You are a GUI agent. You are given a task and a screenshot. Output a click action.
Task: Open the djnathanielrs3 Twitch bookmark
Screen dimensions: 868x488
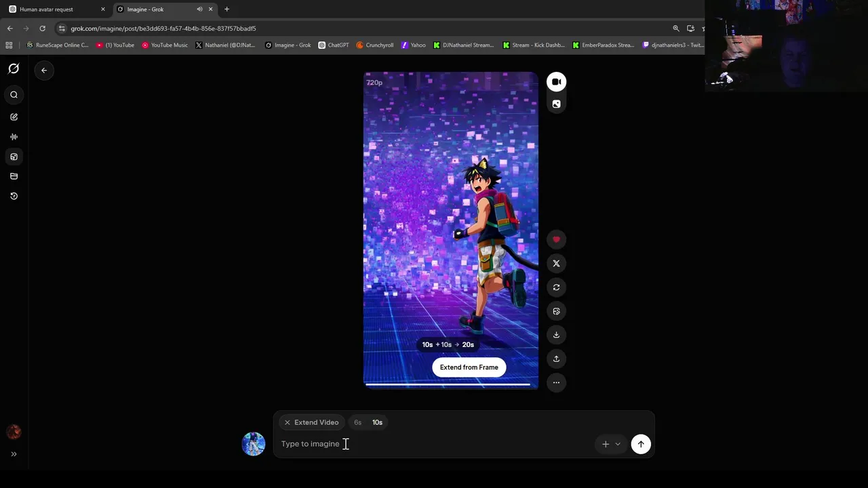pos(672,45)
